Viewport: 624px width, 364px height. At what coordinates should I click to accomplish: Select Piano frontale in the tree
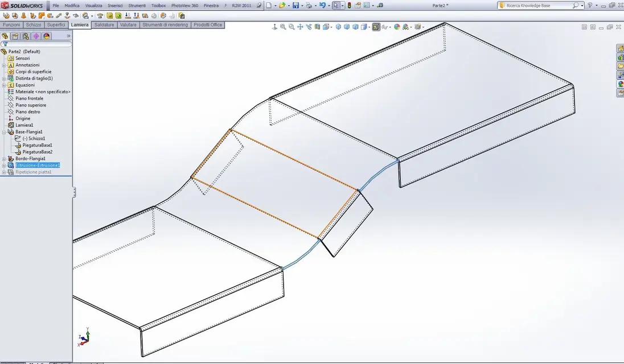click(x=30, y=98)
